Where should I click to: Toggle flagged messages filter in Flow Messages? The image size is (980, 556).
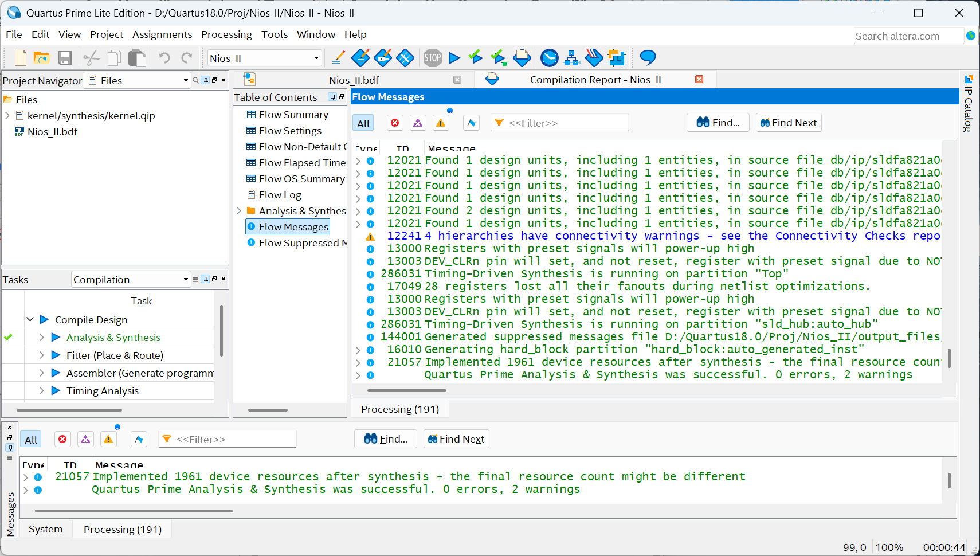[x=471, y=123]
